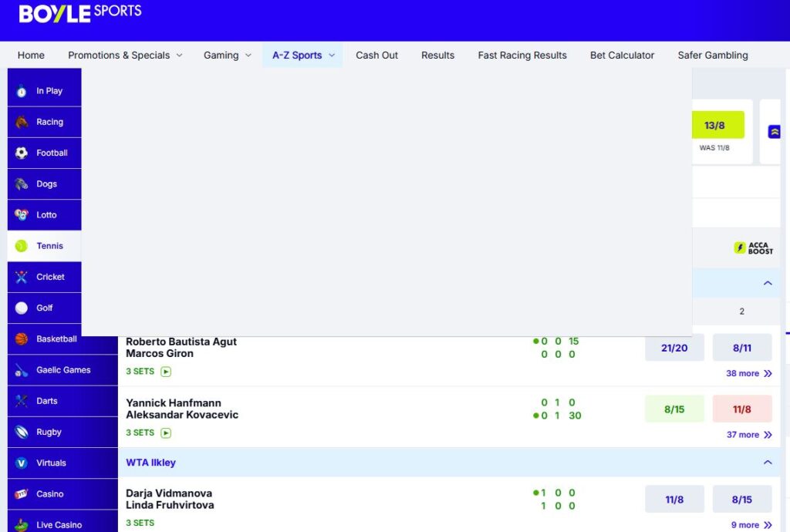The width and height of the screenshot is (790, 532).
Task: Open the Hanfmann vs Kovacevic match
Action: (182, 409)
